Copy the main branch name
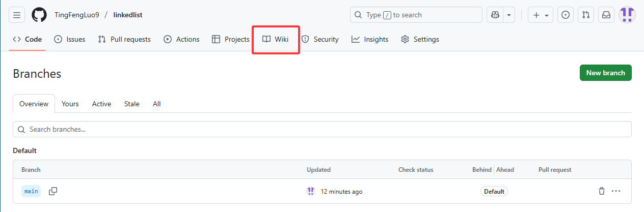The image size is (644, 212). pos(53,191)
